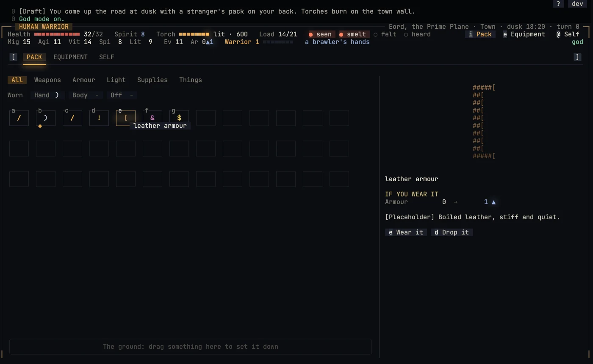Select the potion in slot d
This screenshot has width=593, height=364.
click(99, 118)
